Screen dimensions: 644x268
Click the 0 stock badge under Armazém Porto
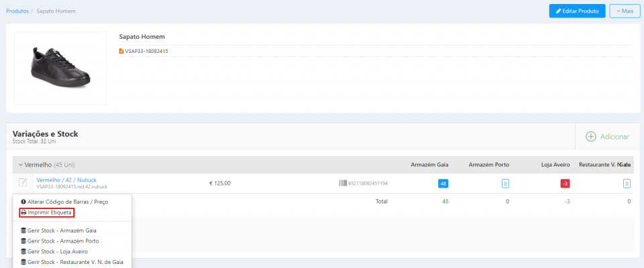[x=505, y=184]
